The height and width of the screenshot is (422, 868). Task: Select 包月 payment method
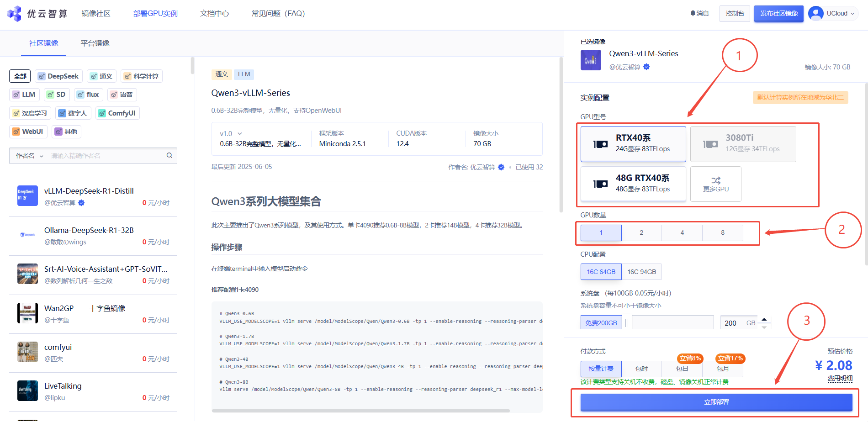(723, 369)
